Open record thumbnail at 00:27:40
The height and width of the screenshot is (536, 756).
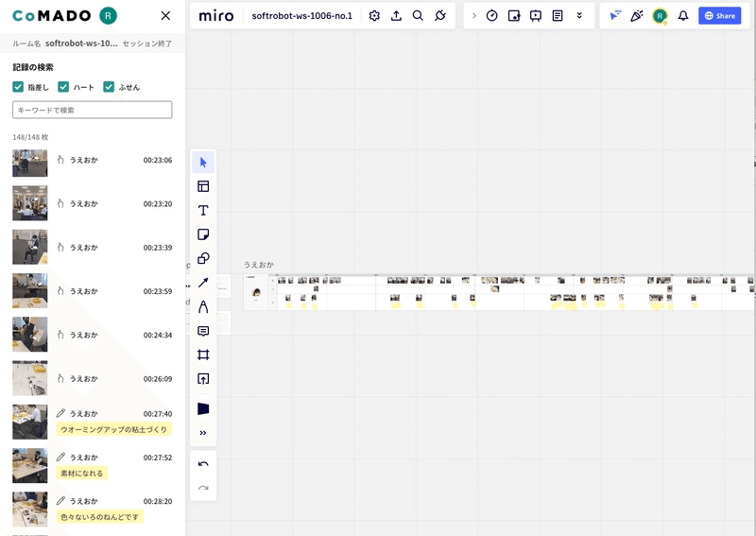coord(30,423)
